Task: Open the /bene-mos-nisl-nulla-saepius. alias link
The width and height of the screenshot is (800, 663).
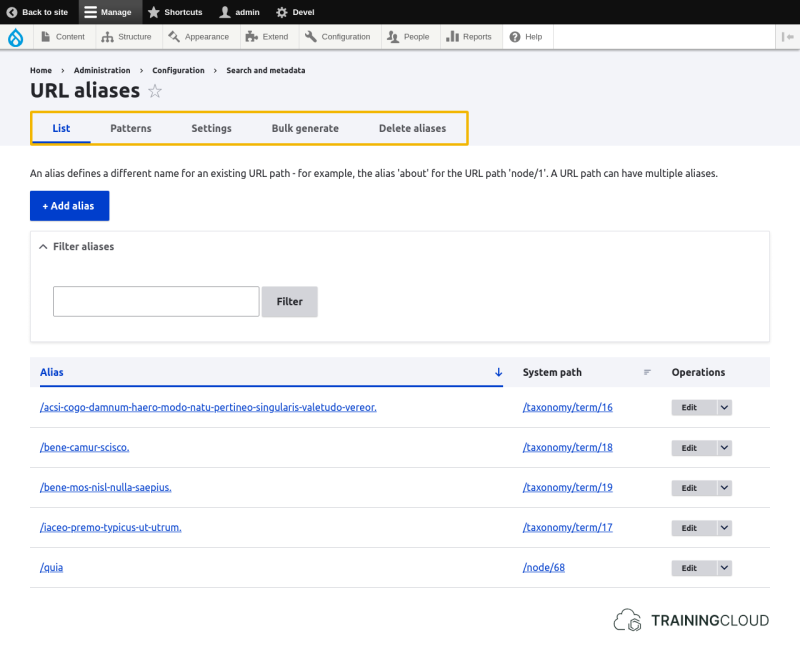Action: [106, 487]
